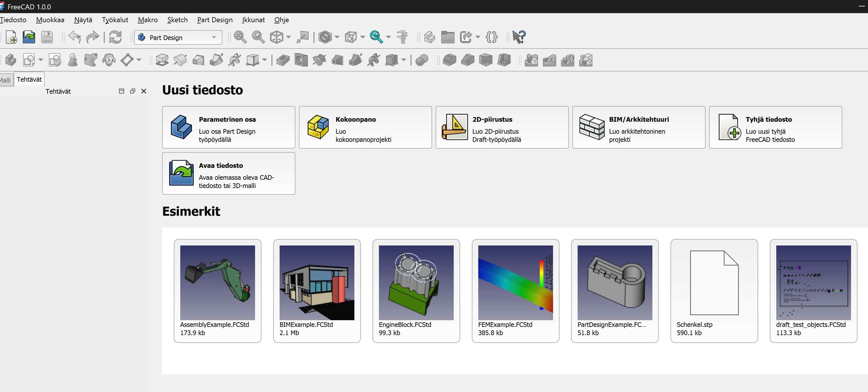Refresh and recompute the document
Image resolution: width=868 pixels, height=392 pixels.
coord(115,37)
